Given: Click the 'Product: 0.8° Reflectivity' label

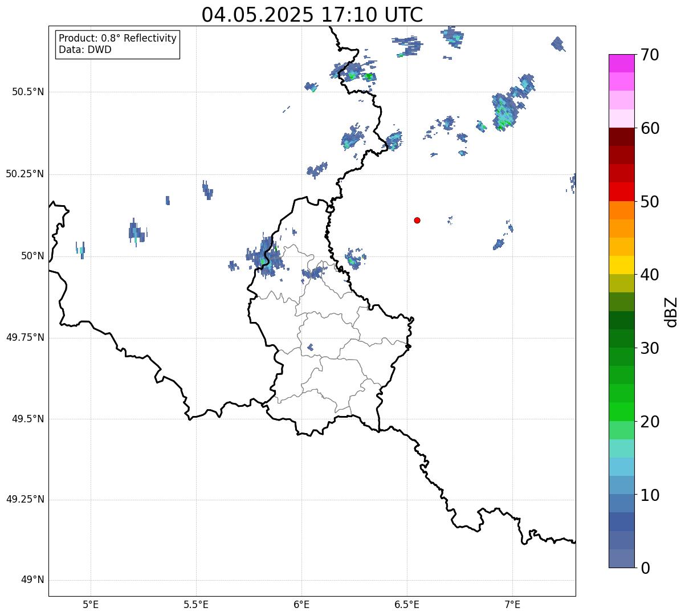Looking at the screenshot, I should 118,38.
